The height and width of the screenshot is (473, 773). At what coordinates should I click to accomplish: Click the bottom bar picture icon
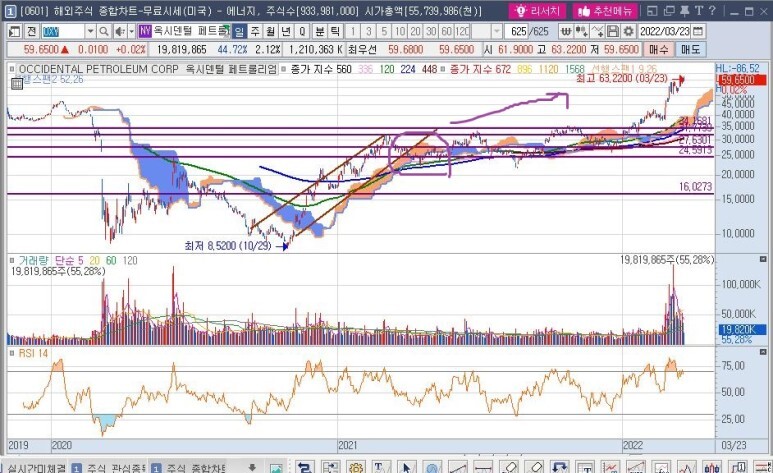click(x=276, y=468)
